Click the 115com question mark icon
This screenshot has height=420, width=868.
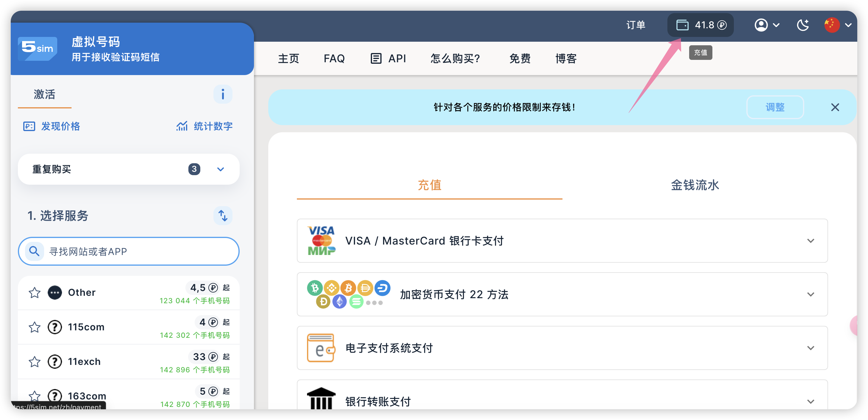pyautogui.click(x=55, y=327)
